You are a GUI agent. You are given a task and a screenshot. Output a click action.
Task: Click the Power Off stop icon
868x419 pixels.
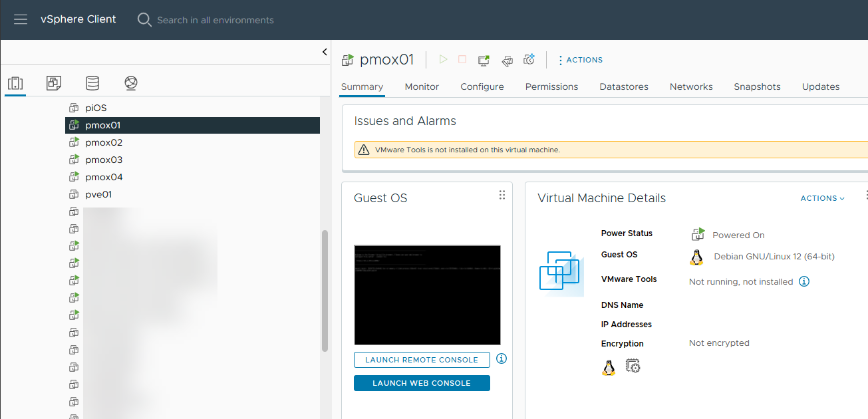click(x=462, y=60)
